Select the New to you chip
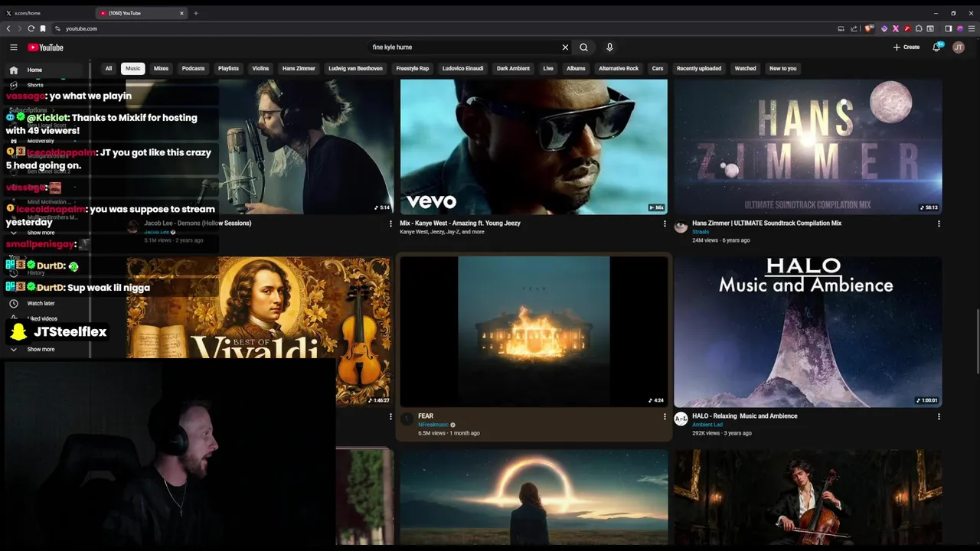 coord(782,68)
